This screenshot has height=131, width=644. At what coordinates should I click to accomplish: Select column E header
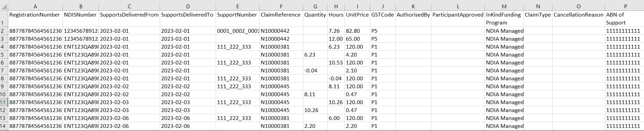[238, 7]
